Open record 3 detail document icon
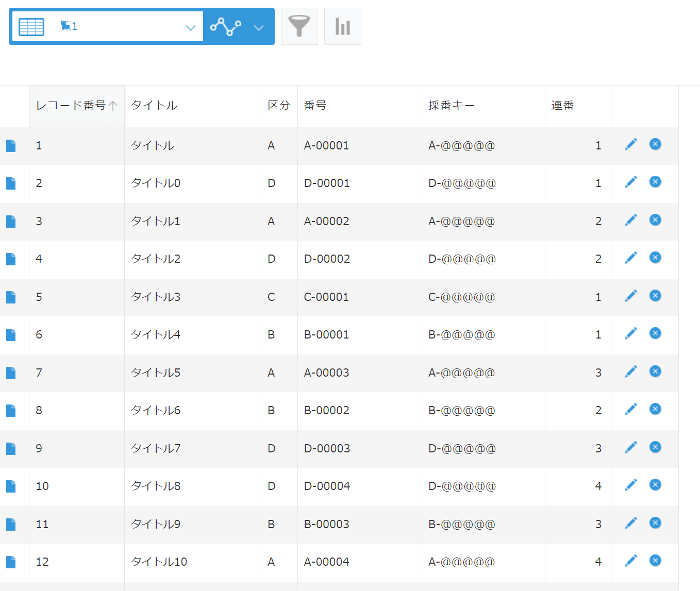This screenshot has width=700, height=591. coord(11,222)
